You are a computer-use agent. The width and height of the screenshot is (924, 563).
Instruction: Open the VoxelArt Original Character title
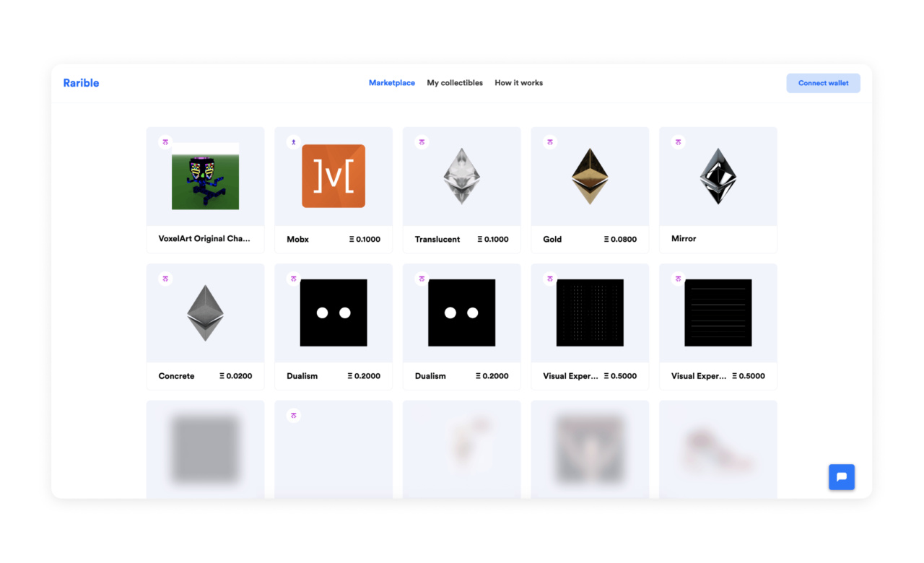(x=204, y=239)
